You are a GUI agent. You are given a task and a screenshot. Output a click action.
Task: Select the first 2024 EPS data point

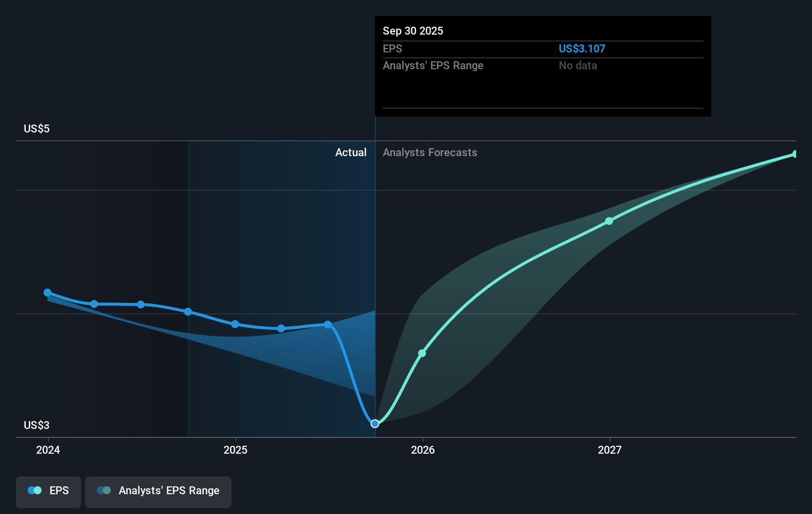pos(47,293)
